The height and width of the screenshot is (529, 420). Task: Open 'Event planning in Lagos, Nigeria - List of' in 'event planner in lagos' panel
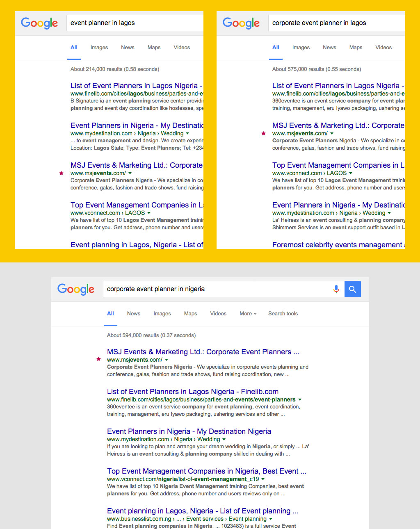pos(137,245)
